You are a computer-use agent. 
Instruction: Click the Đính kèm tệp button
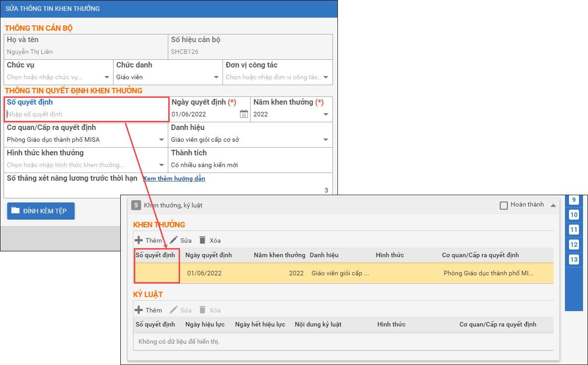pyautogui.click(x=41, y=211)
